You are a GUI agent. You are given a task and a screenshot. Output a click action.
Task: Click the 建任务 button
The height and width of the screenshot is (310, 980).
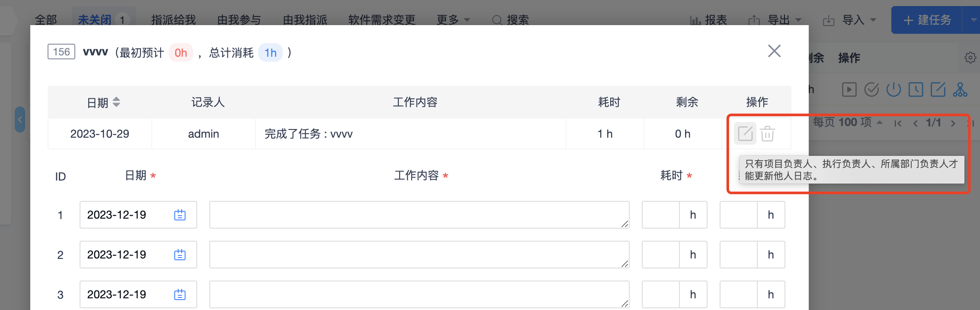[927, 20]
